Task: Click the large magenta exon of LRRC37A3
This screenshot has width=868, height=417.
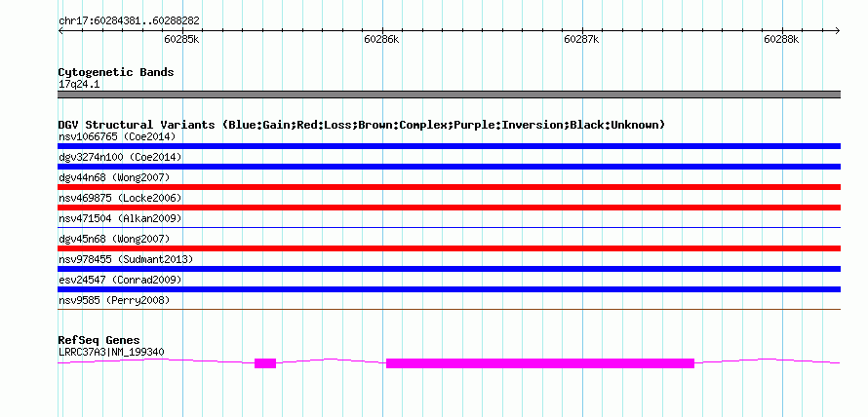Action: (x=539, y=363)
